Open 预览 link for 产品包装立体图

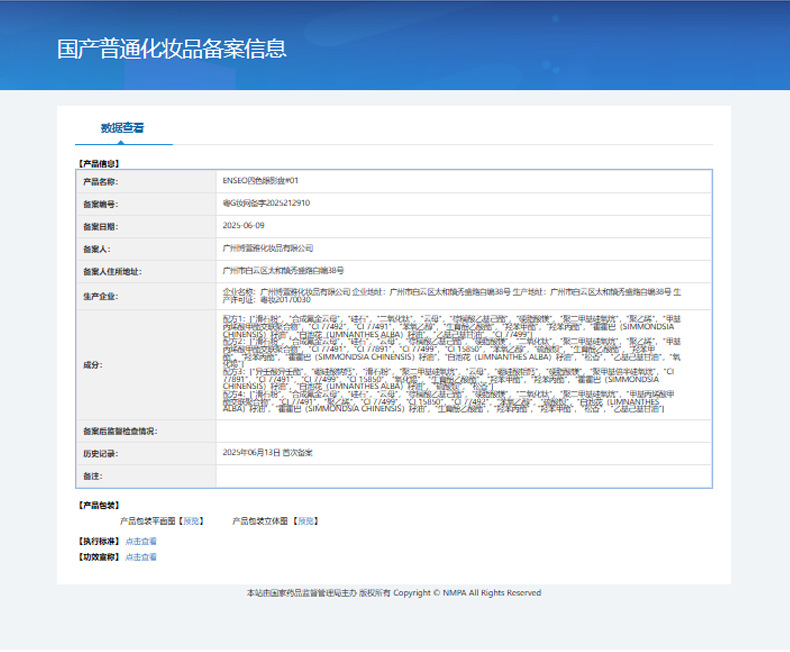coord(306,521)
